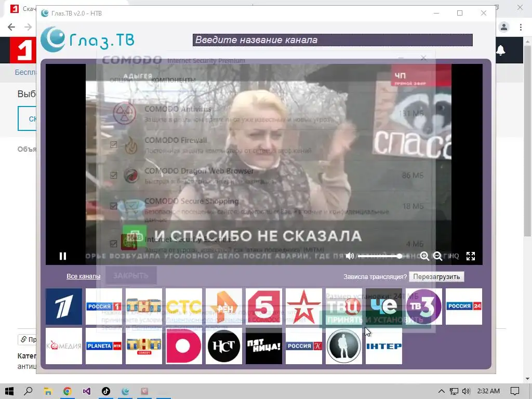Open Visual Studio from taskbar

[x=87, y=391]
